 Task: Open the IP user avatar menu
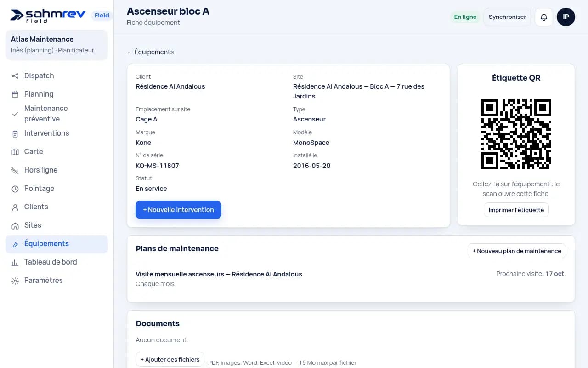(x=566, y=17)
